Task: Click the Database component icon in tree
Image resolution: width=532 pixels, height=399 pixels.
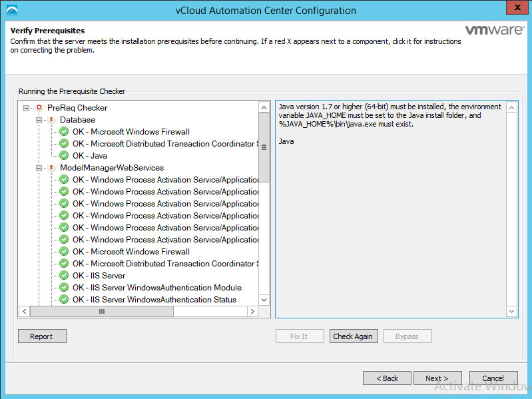Action: (51, 120)
